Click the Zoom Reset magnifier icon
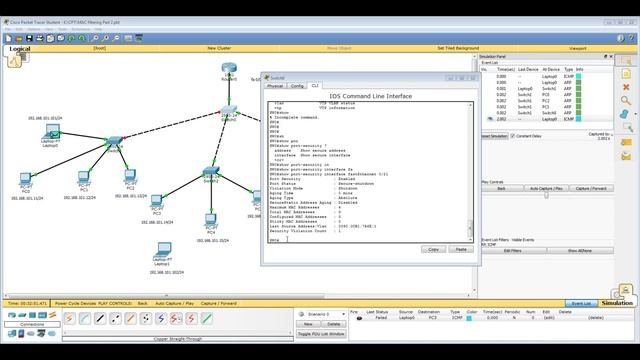Viewport: 640px width, 360px height. point(105,38)
